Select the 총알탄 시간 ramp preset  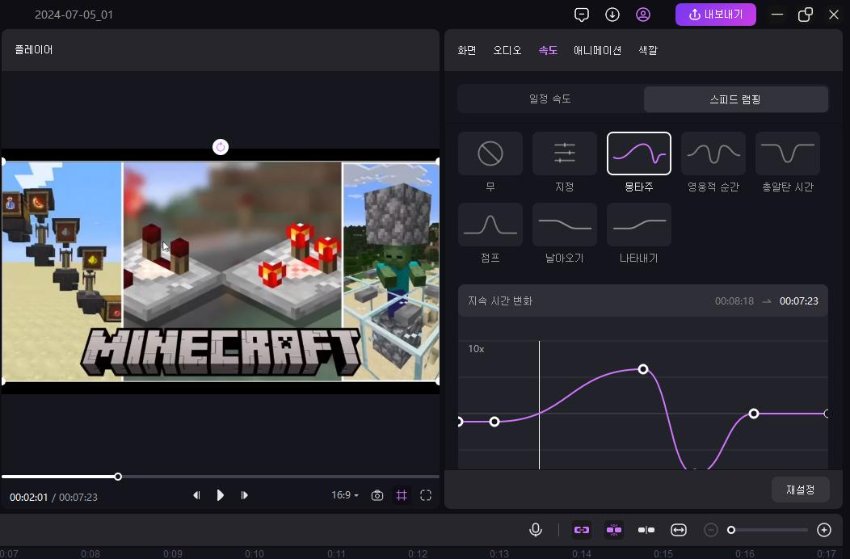tap(787, 153)
